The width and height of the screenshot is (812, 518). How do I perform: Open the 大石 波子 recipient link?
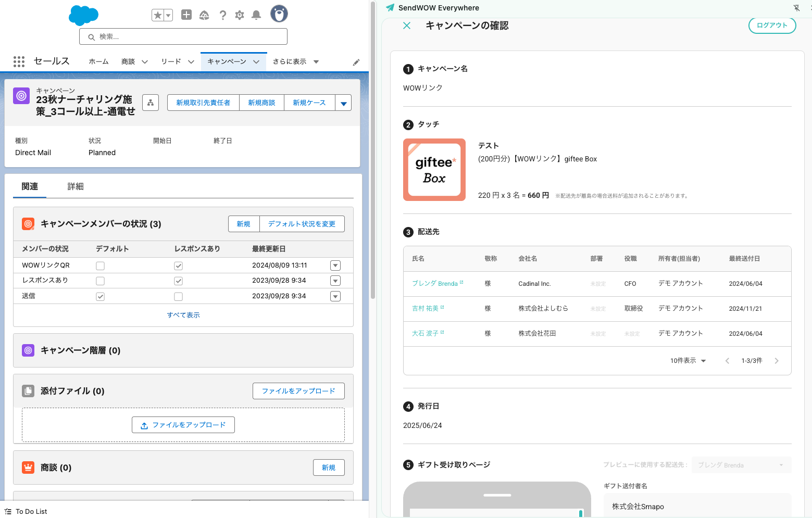[428, 333]
